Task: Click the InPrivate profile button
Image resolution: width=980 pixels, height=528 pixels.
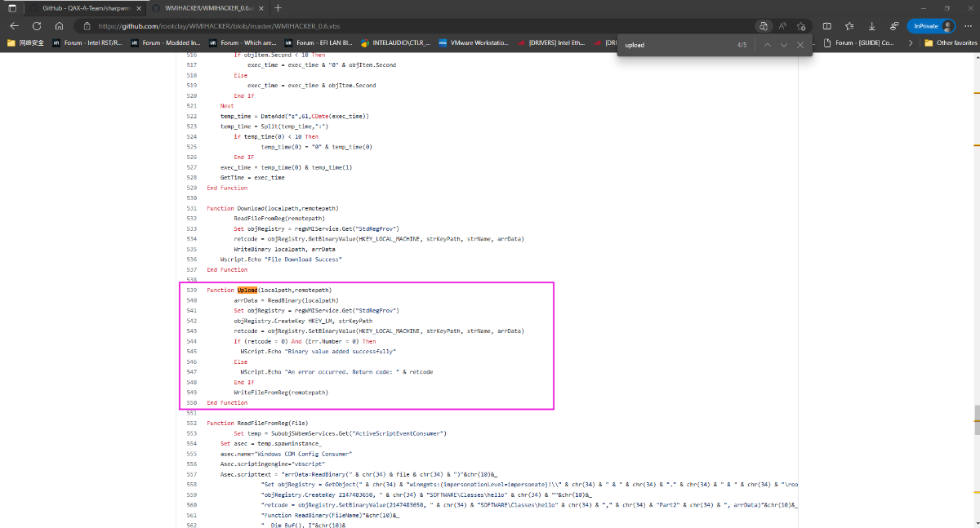Action: coord(931,25)
